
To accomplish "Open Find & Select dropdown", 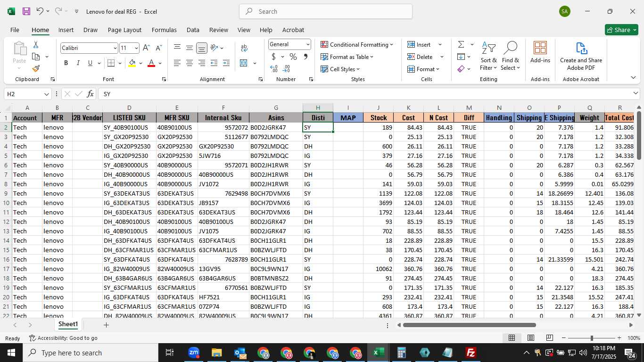I will click(511, 56).
